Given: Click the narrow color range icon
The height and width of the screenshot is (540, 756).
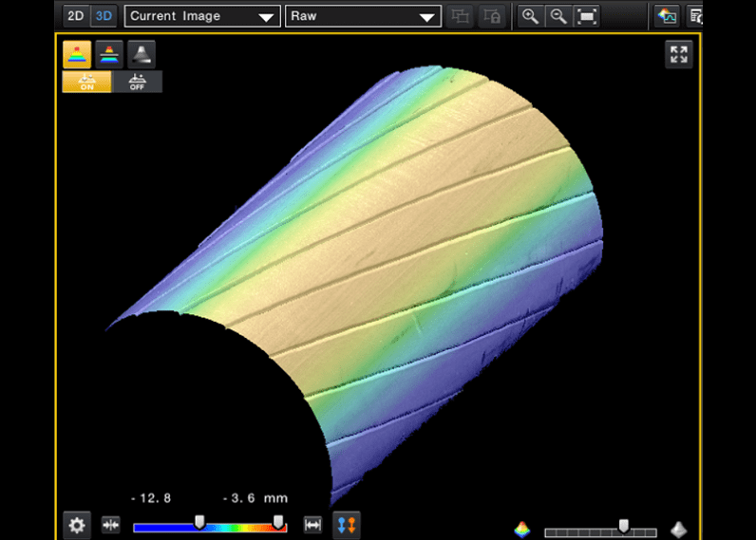Looking at the screenshot, I should coord(111,525).
